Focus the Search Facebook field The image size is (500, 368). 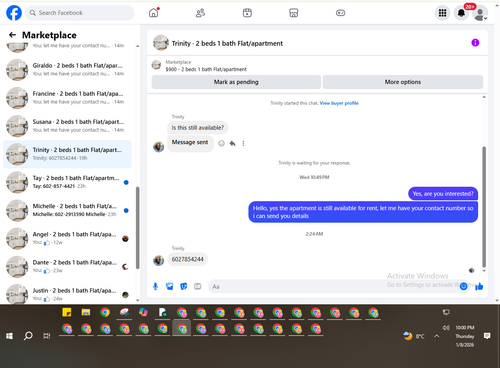(80, 13)
